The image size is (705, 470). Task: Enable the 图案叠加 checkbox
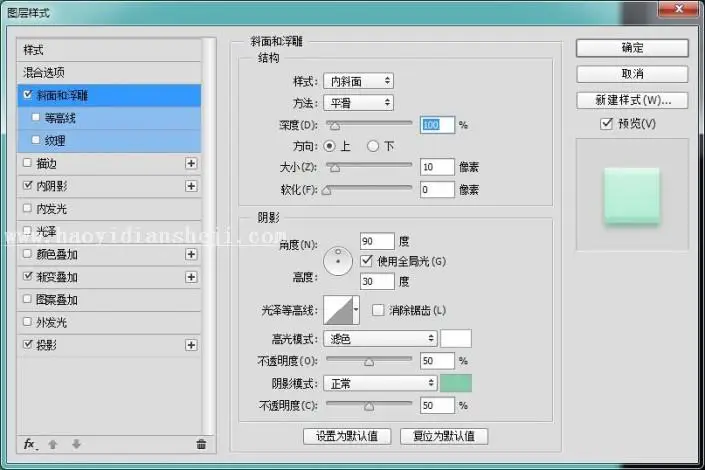click(27, 299)
